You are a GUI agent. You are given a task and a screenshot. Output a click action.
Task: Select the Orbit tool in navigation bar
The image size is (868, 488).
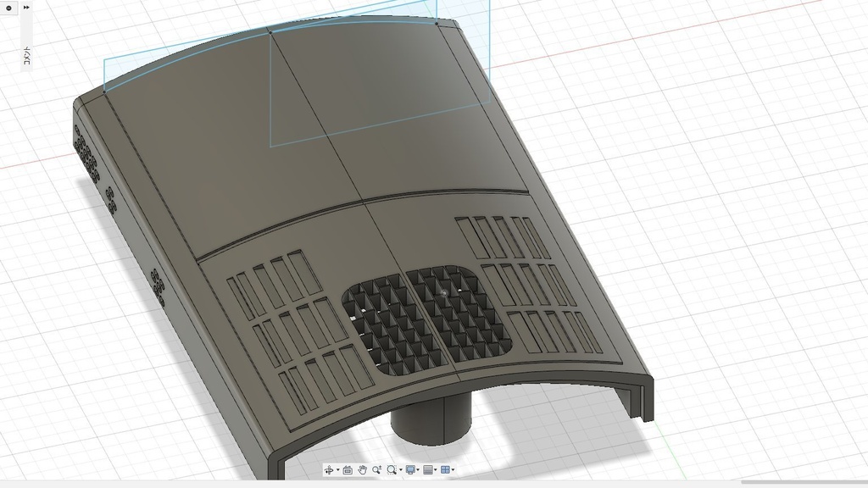329,469
